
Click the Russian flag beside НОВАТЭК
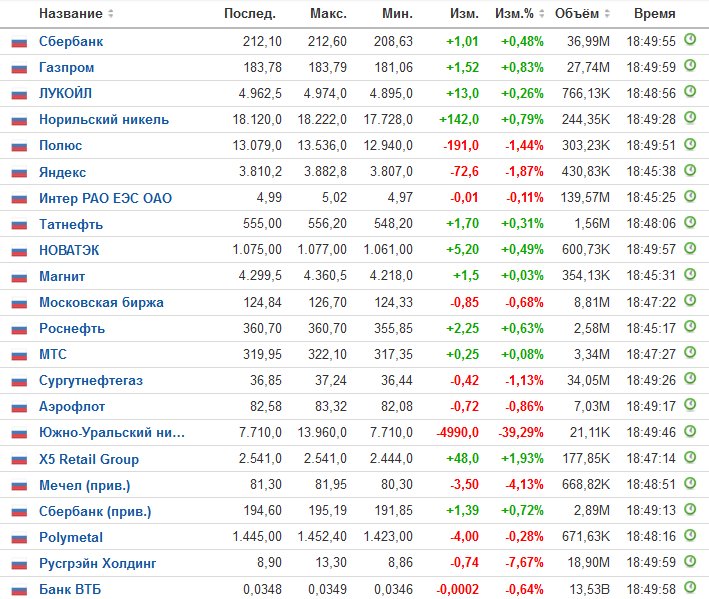pyautogui.click(x=19, y=251)
